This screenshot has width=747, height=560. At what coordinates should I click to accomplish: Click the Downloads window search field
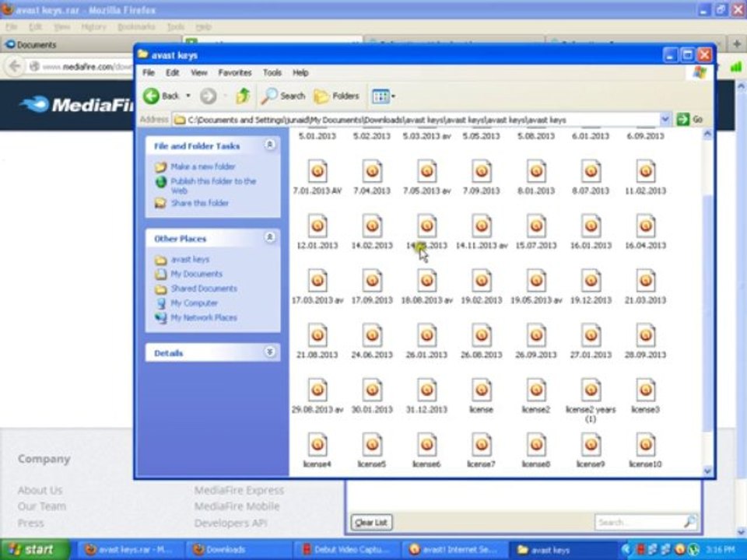(646, 523)
